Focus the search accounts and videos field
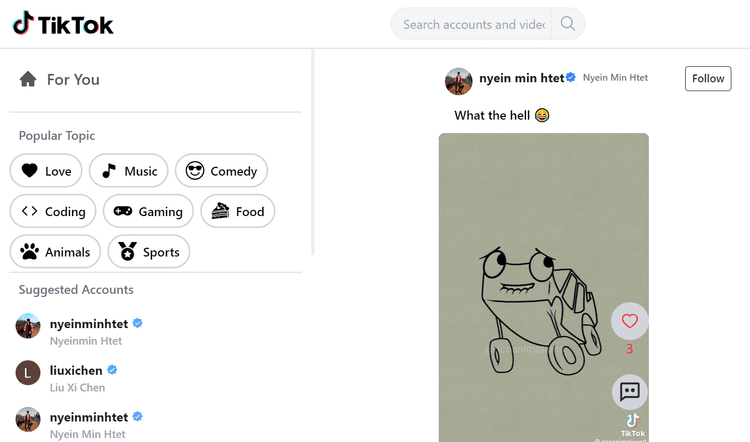 pos(472,24)
